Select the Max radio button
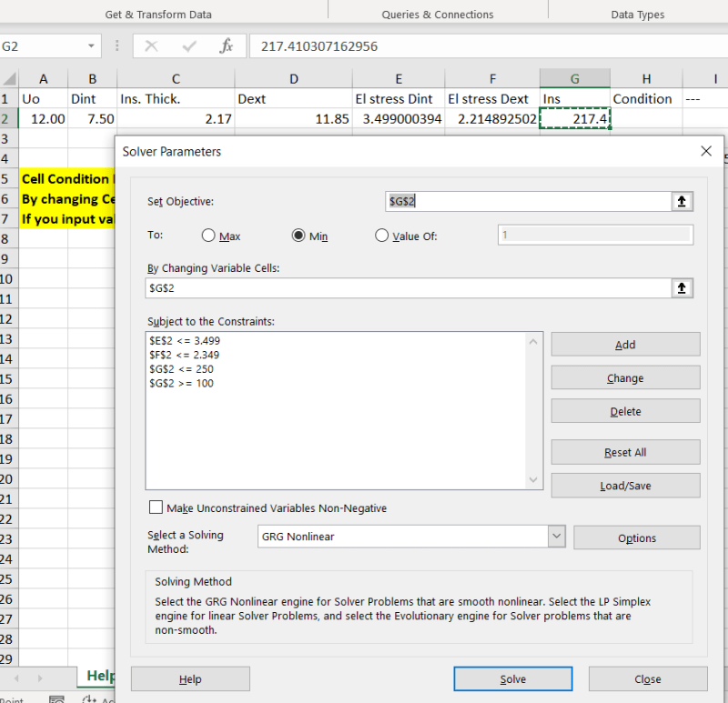This screenshot has width=728, height=703. [x=207, y=235]
